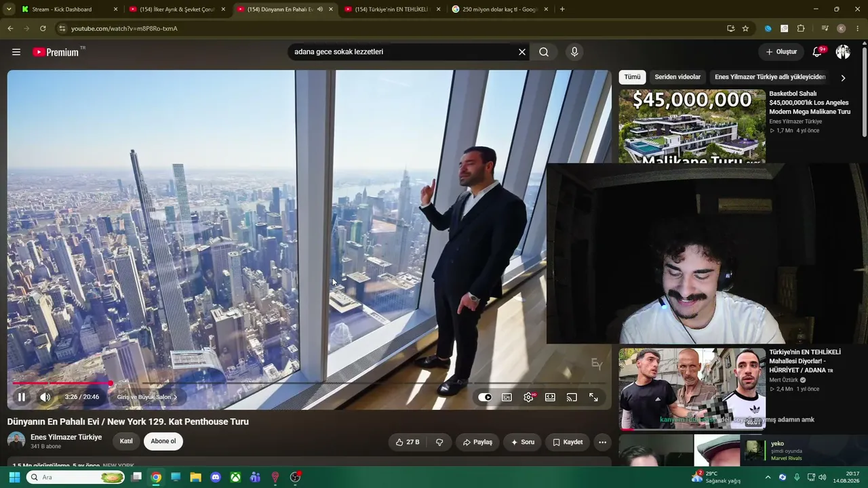The image size is (868, 488).
Task: Open the Basketbol Sahalı Los Angeles video title
Action: (x=810, y=102)
